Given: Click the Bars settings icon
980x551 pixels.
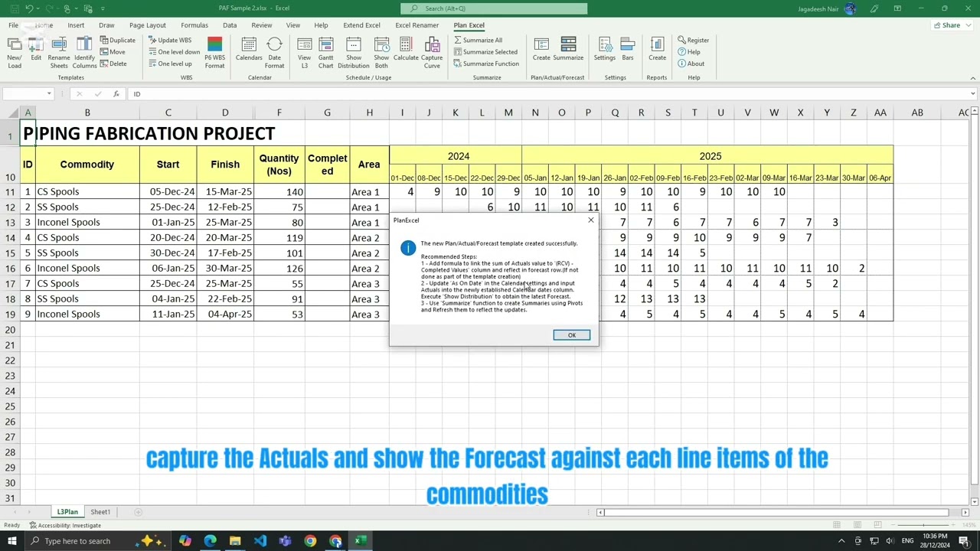Looking at the screenshot, I should coord(628,50).
